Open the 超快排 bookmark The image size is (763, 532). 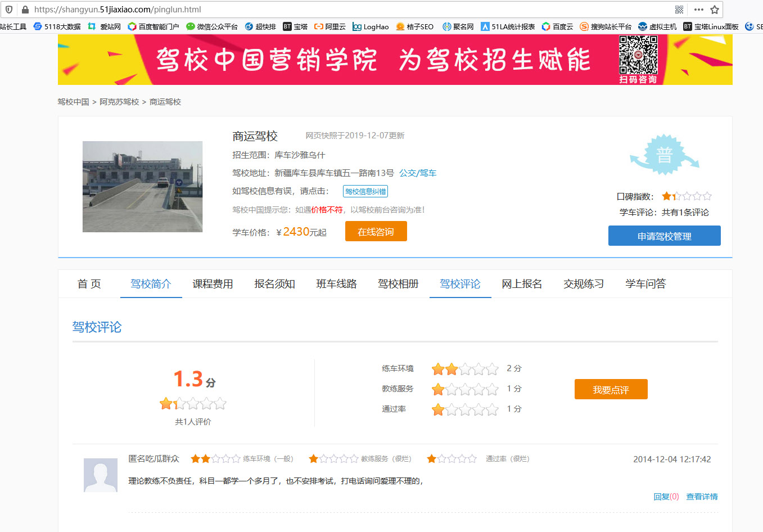click(x=260, y=26)
